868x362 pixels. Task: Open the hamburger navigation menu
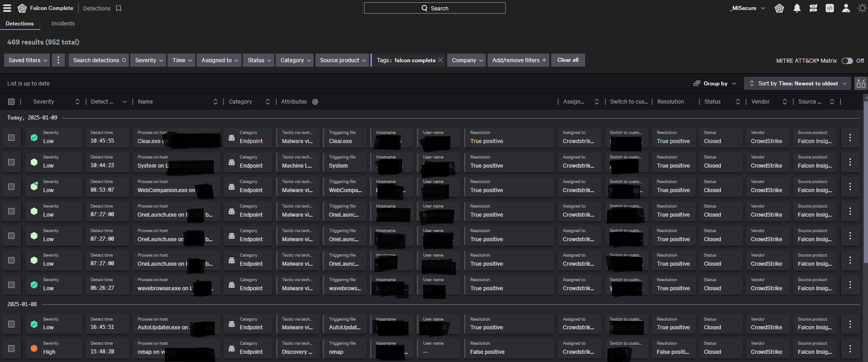[7, 8]
